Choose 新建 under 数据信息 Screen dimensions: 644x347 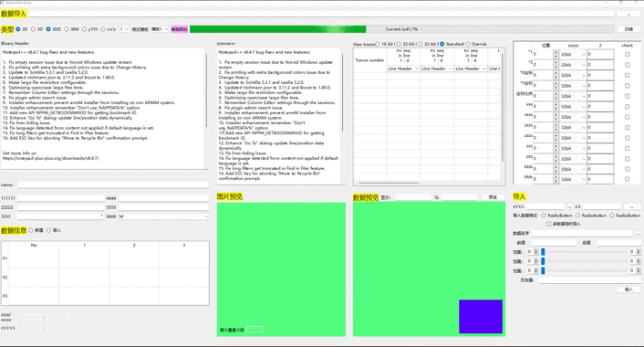[x=31, y=230]
